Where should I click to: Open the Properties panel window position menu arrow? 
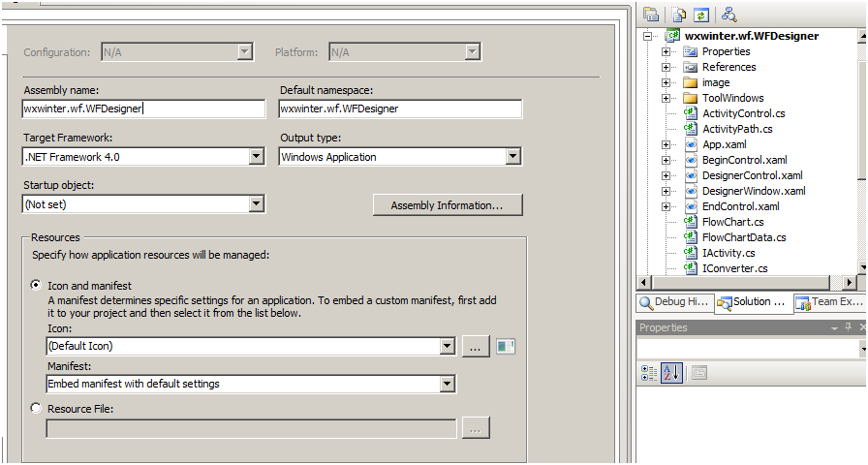tap(834, 328)
